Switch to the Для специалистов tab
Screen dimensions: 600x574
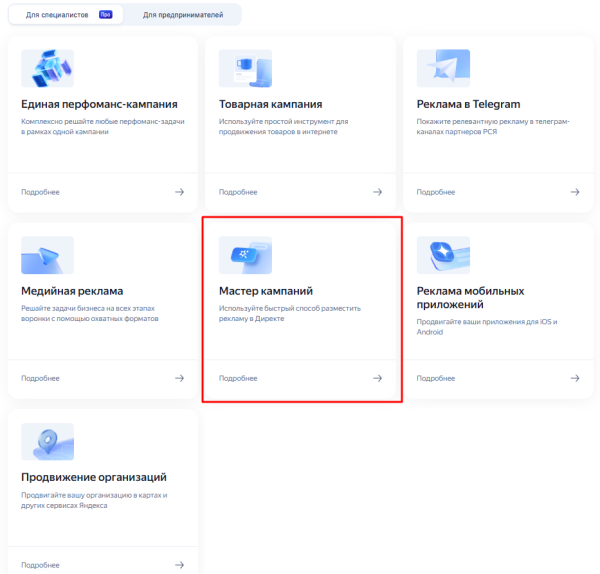click(x=62, y=15)
